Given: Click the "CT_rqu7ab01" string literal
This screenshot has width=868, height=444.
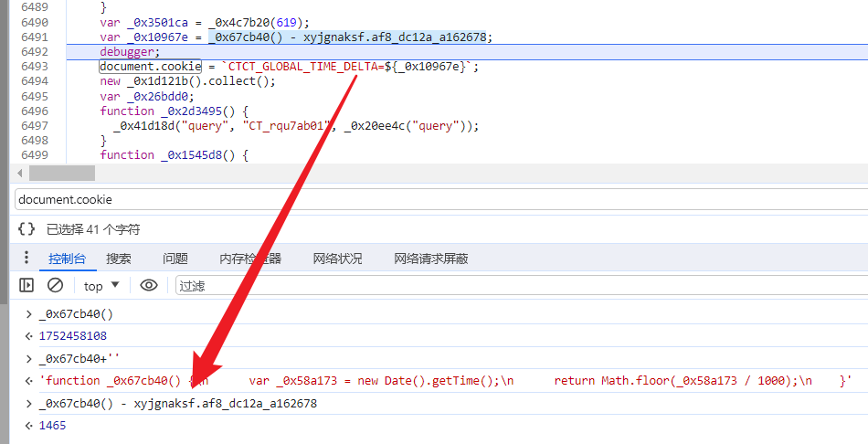Looking at the screenshot, I should pyautogui.click(x=286, y=126).
